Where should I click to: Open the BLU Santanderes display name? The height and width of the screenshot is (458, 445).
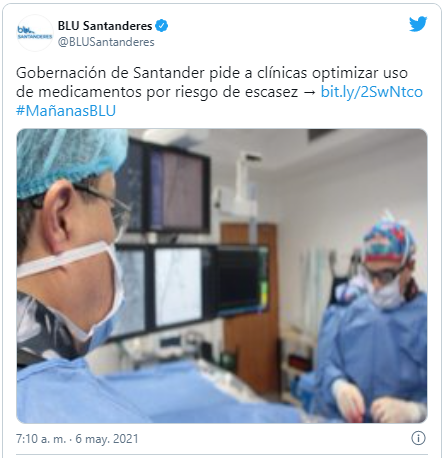click(x=105, y=26)
